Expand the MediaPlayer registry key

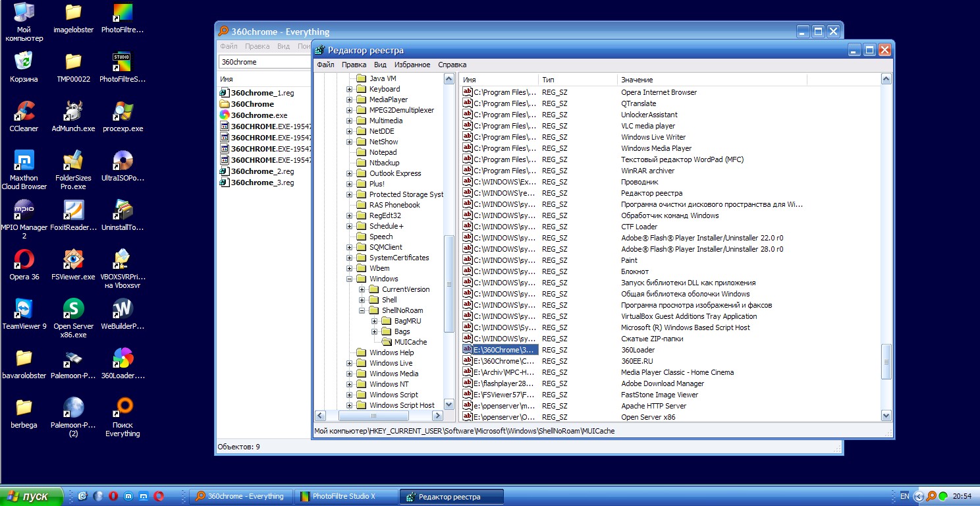tap(350, 99)
